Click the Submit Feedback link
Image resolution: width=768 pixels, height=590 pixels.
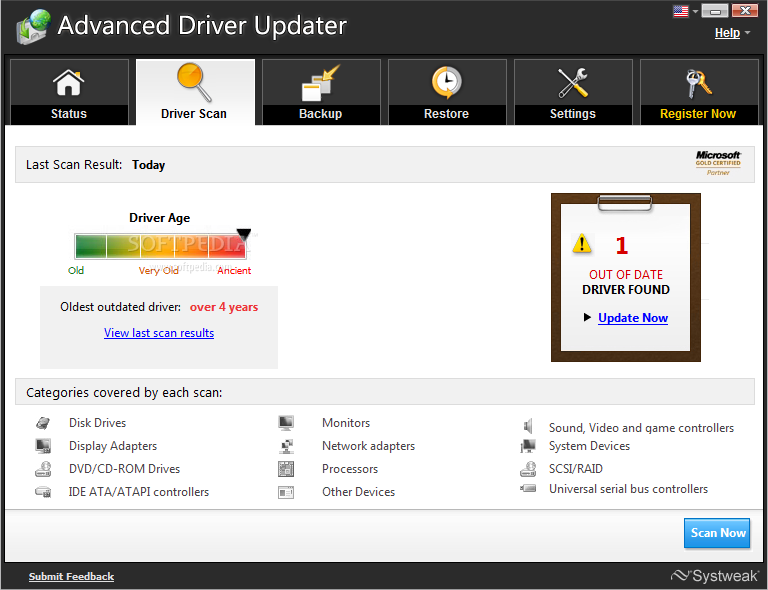(71, 576)
